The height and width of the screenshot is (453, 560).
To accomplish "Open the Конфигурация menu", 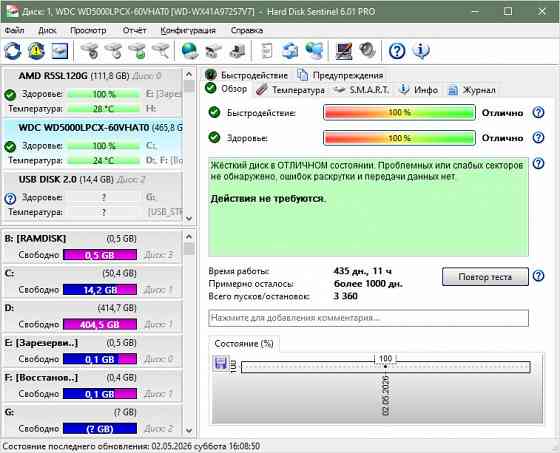I will pos(188,30).
